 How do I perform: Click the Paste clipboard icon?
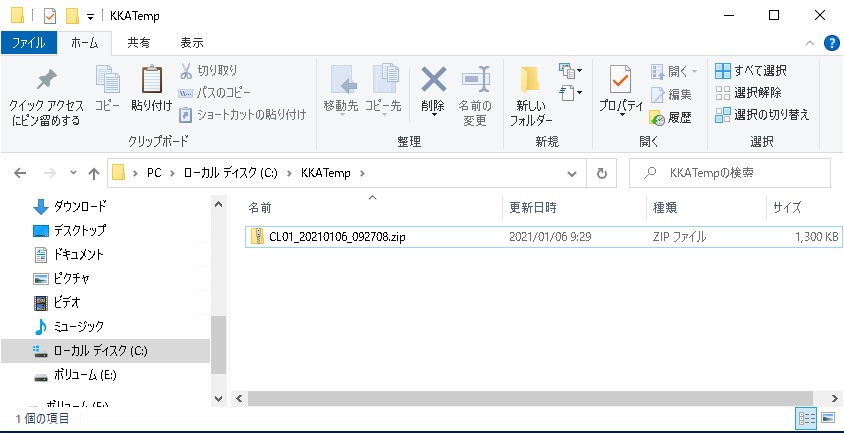[x=151, y=82]
